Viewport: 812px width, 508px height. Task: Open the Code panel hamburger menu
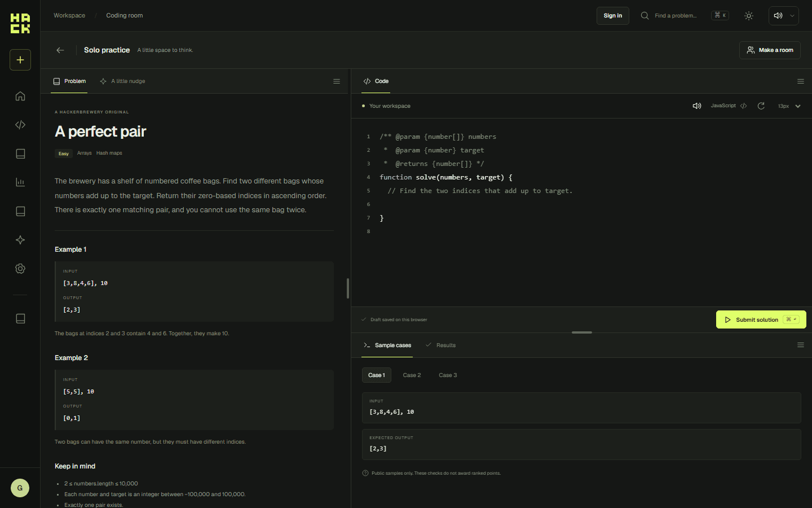pos(801,81)
